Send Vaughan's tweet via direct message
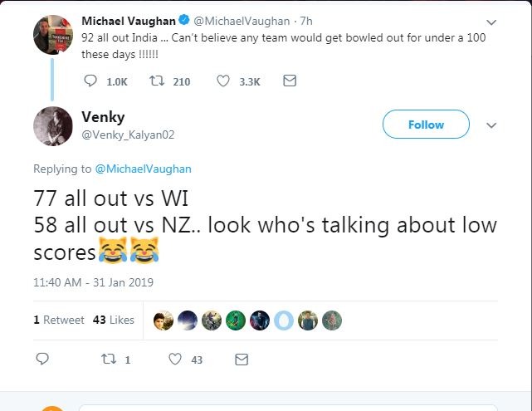The width and height of the screenshot is (532, 411). (290, 81)
